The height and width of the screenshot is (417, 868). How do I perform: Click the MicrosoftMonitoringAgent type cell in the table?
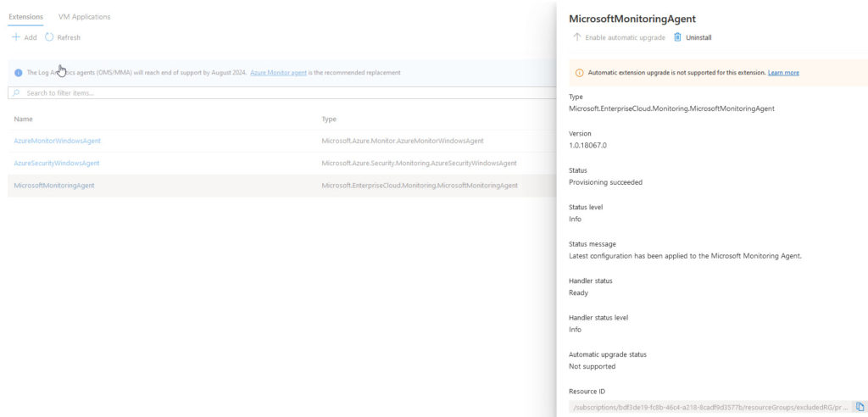[x=420, y=186]
